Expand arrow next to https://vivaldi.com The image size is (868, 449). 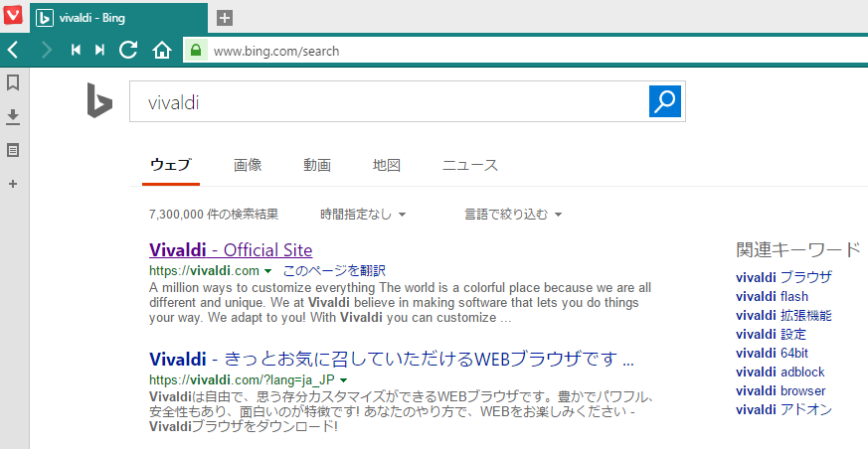[267, 271]
